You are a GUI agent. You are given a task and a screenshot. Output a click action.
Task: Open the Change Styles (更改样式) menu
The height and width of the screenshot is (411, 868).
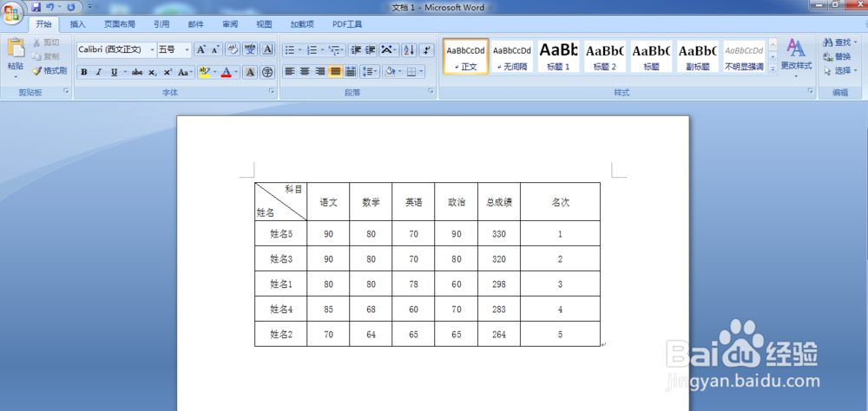click(797, 59)
